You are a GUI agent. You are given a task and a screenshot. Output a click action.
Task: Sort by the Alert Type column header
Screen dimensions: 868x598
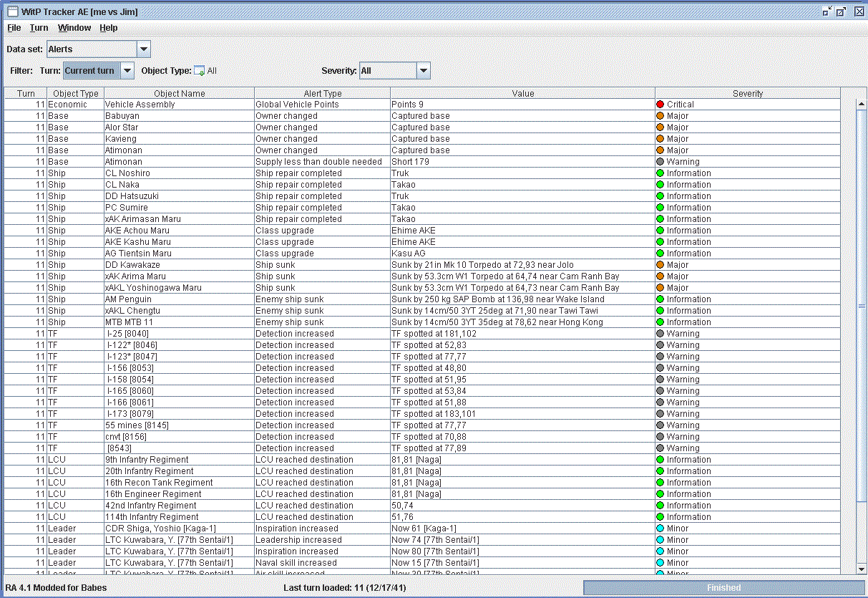323,93
